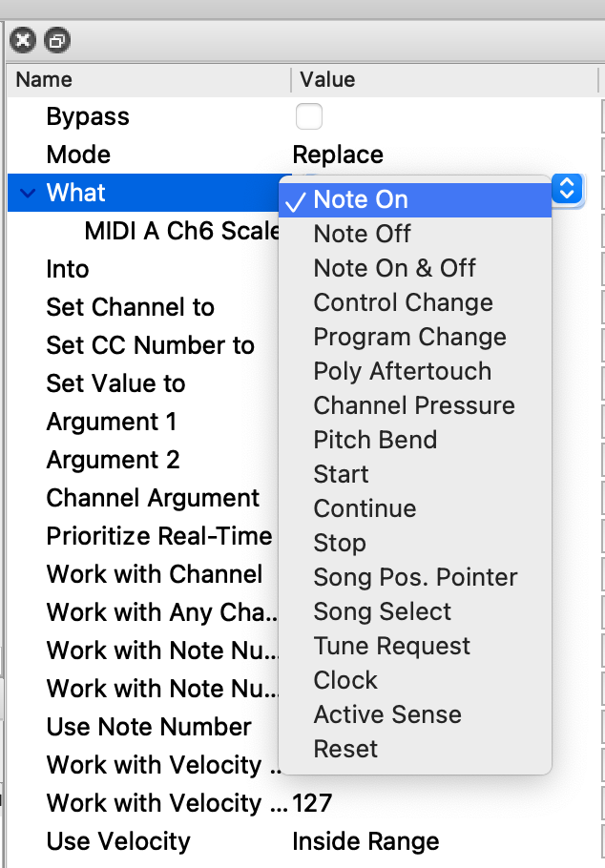This screenshot has height=868, width=605.
Task: Select Program Change menu entry
Action: tap(409, 337)
